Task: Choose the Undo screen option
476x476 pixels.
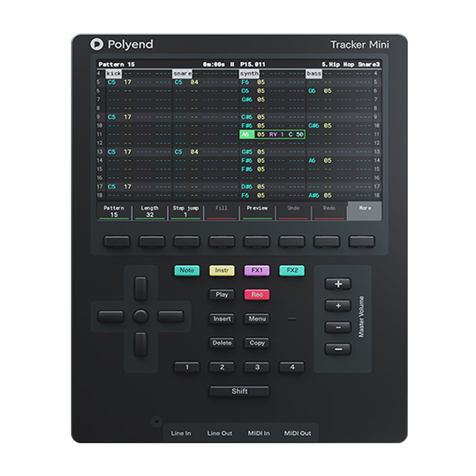Action: click(x=293, y=211)
